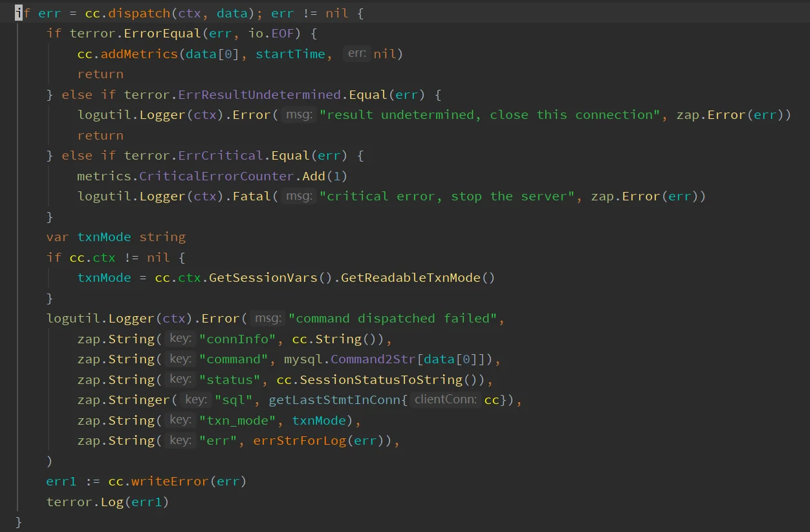810x532 pixels.
Task: Select the ErrResultUndetermined identifier
Action: click(260, 94)
